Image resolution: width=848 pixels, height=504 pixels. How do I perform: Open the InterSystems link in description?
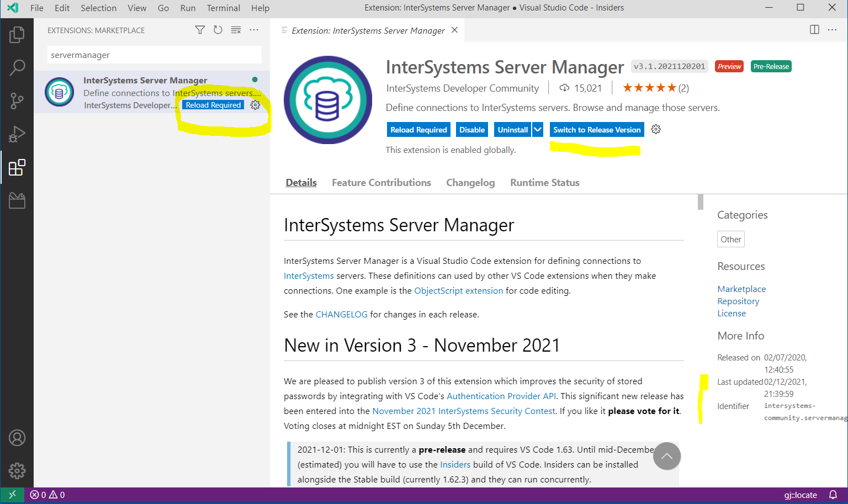pos(309,275)
